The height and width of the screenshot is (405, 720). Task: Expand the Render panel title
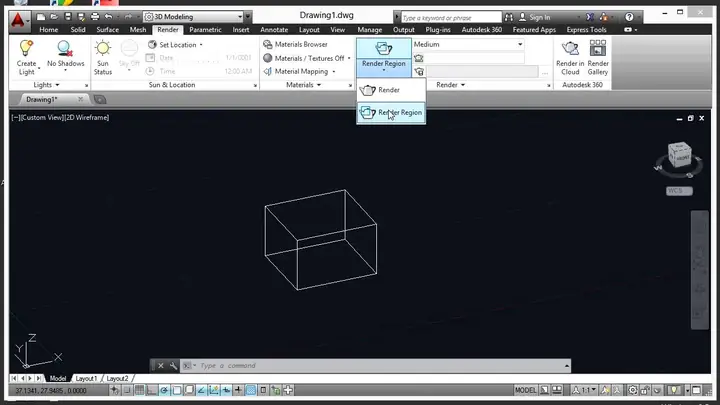tap(450, 85)
